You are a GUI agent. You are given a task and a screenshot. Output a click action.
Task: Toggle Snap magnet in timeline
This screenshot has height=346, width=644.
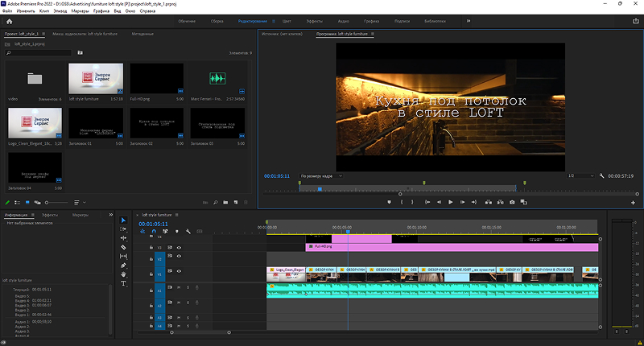pos(154,232)
